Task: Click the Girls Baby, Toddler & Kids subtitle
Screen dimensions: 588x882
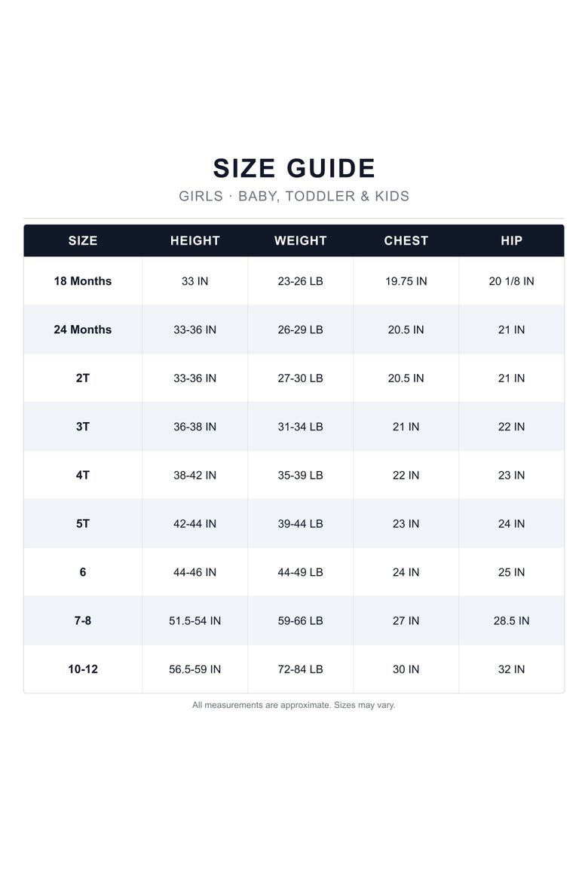Action: click(294, 196)
